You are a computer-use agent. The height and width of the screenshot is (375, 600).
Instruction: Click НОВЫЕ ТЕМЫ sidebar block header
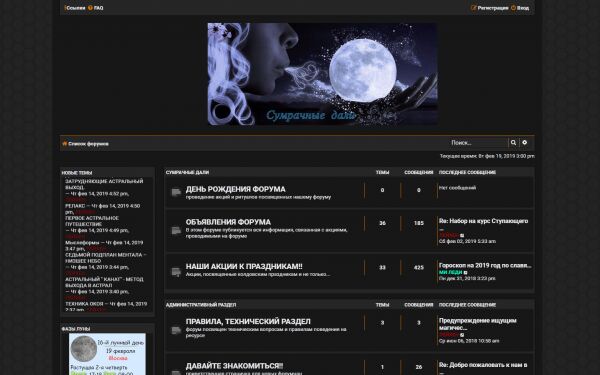click(x=77, y=173)
